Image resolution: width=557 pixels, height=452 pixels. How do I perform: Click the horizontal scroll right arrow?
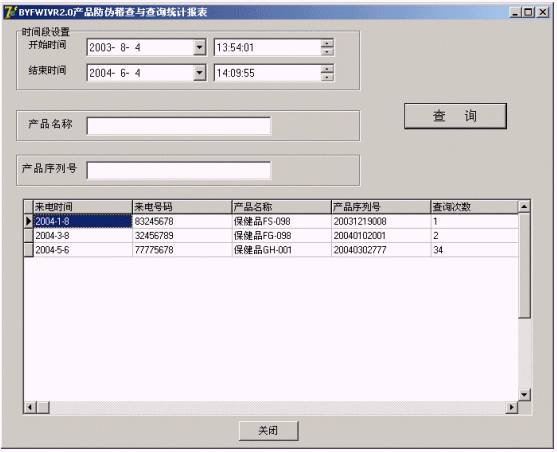512,407
